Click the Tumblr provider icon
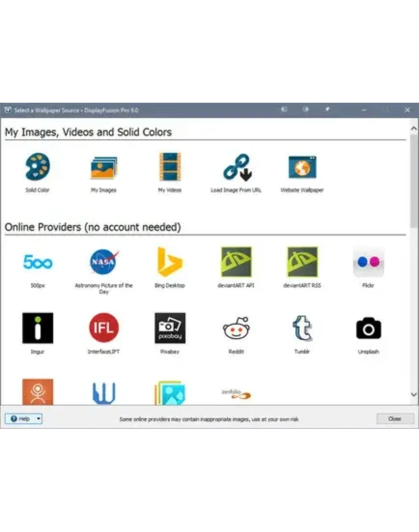Viewport: 419px width, 532px height. click(302, 328)
